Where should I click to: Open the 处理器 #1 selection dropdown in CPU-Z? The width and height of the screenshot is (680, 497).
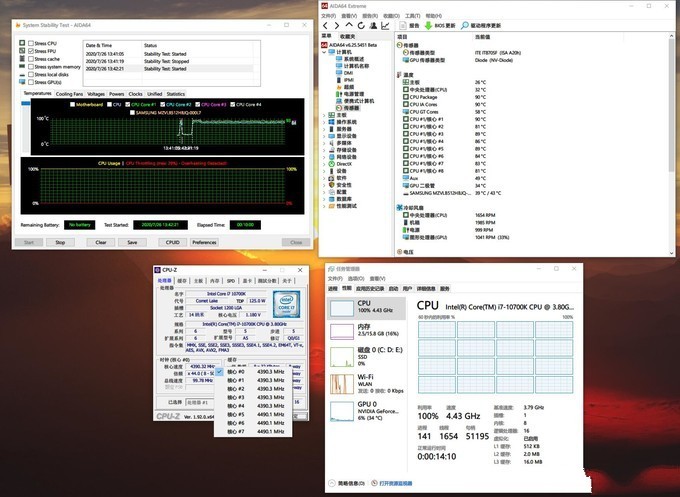coord(199,402)
